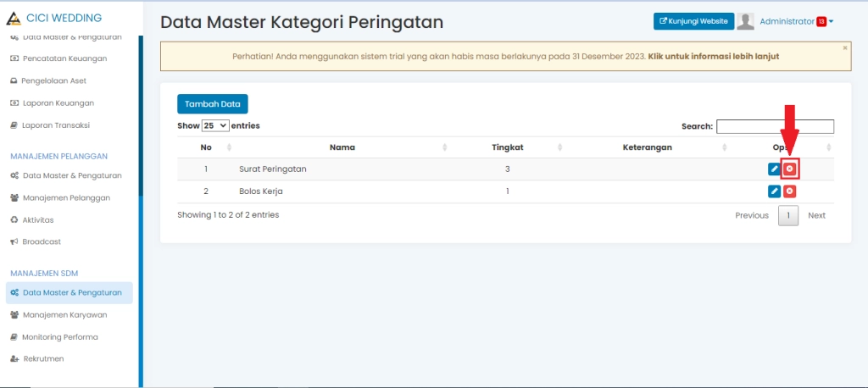
Task: Go to the Next page of results
Action: tap(816, 215)
